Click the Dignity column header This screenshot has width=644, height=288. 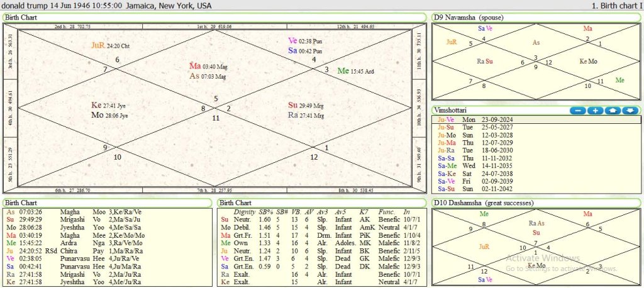click(x=244, y=212)
